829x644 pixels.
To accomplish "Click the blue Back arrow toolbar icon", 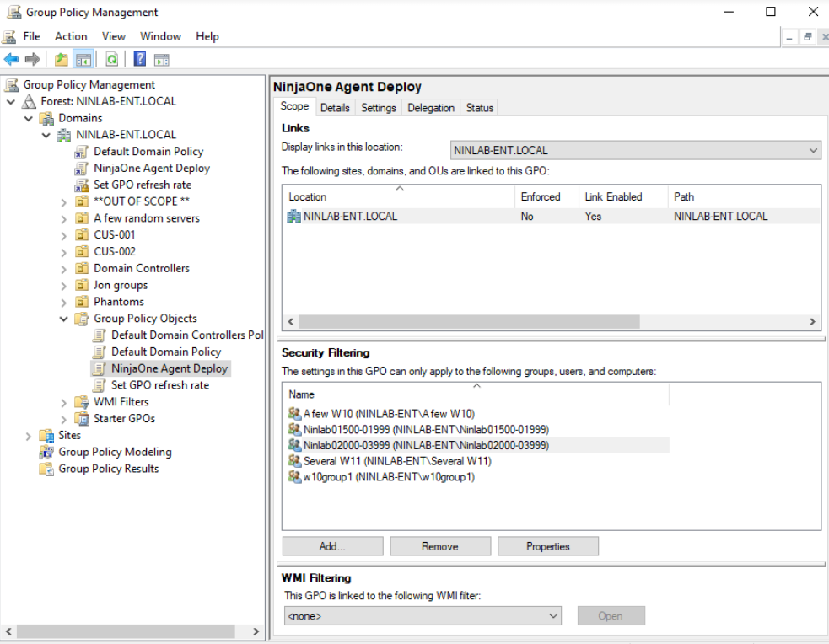I will (x=11, y=59).
